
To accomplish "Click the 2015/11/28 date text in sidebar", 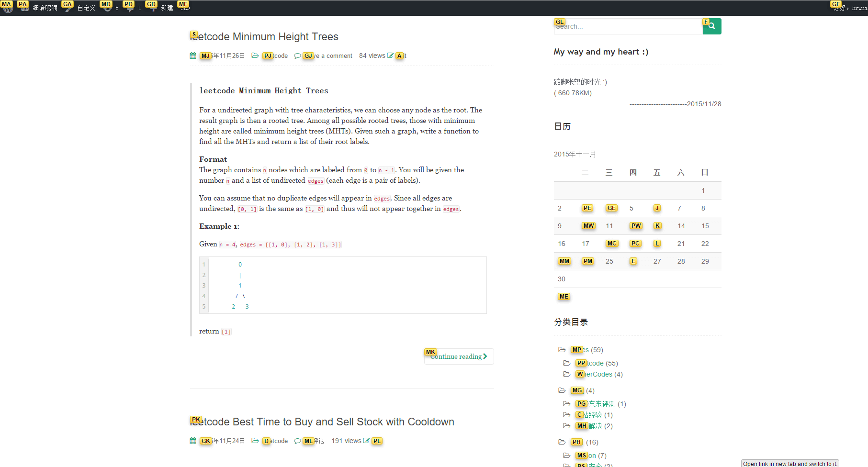I will click(x=704, y=104).
